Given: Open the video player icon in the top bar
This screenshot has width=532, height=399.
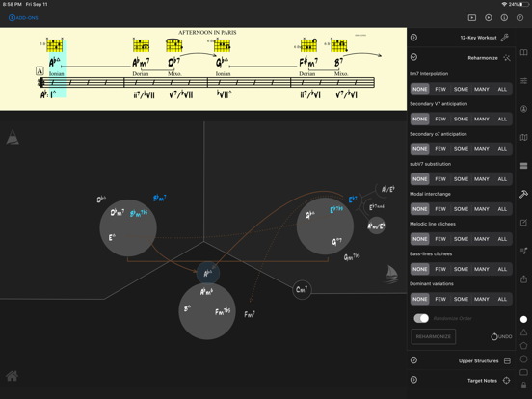Looking at the screenshot, I should [472, 17].
